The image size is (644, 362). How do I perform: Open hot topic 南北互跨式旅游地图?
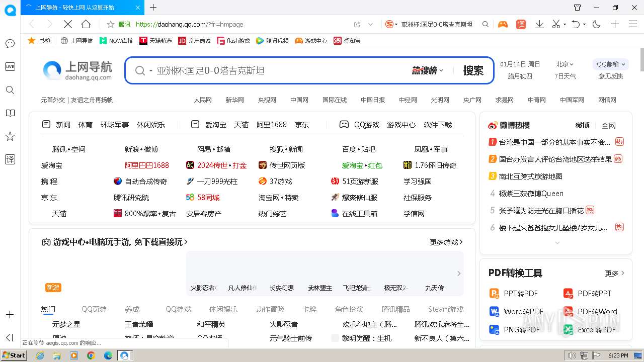[530, 176]
